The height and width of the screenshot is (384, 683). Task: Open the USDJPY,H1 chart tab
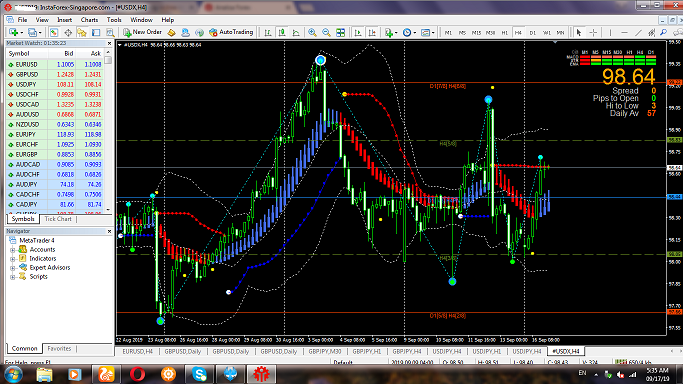point(487,351)
